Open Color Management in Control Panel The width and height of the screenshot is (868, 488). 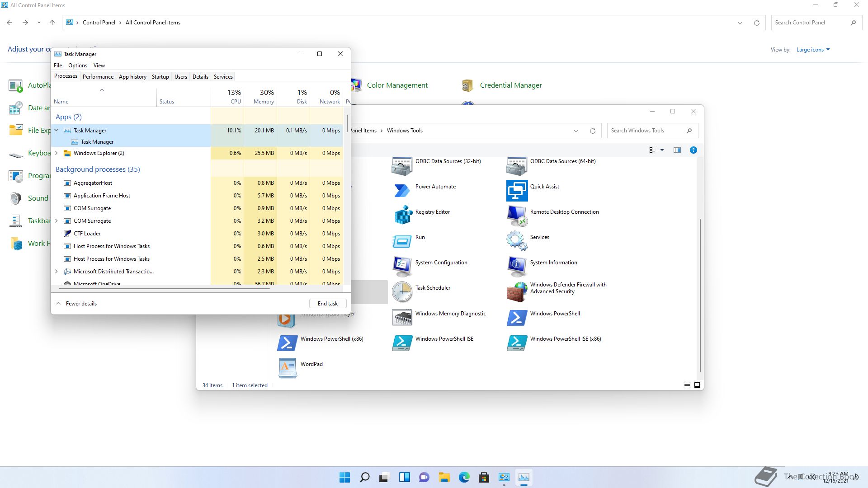click(397, 85)
